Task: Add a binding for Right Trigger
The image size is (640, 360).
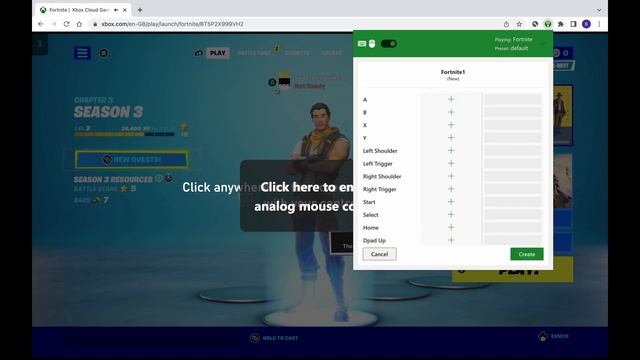Action: [451, 189]
